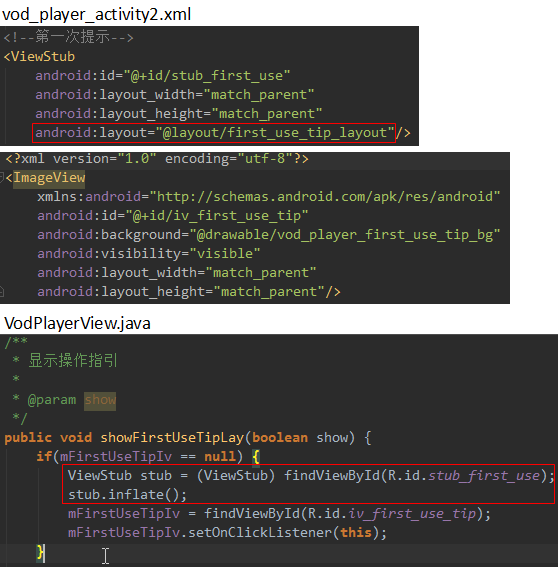The height and width of the screenshot is (567, 558).
Task: Click the fold end marker beside the ImageView layout_height line
Action: 2,291
